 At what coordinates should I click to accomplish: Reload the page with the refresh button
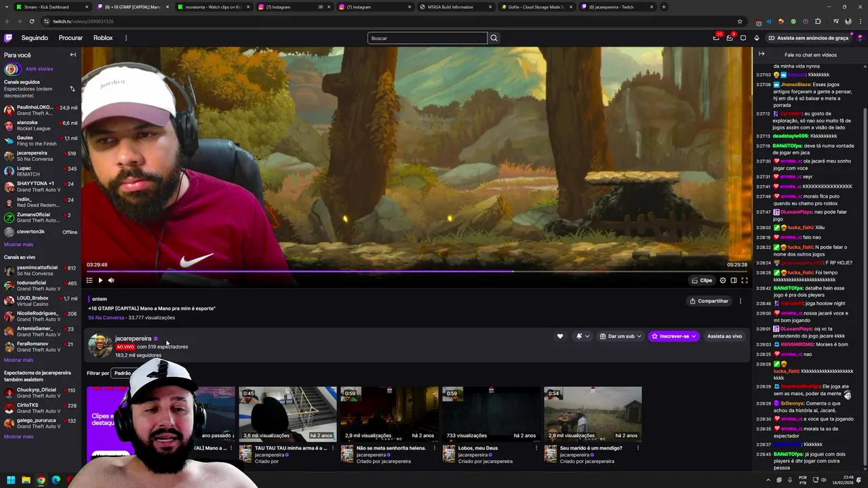[x=31, y=21]
